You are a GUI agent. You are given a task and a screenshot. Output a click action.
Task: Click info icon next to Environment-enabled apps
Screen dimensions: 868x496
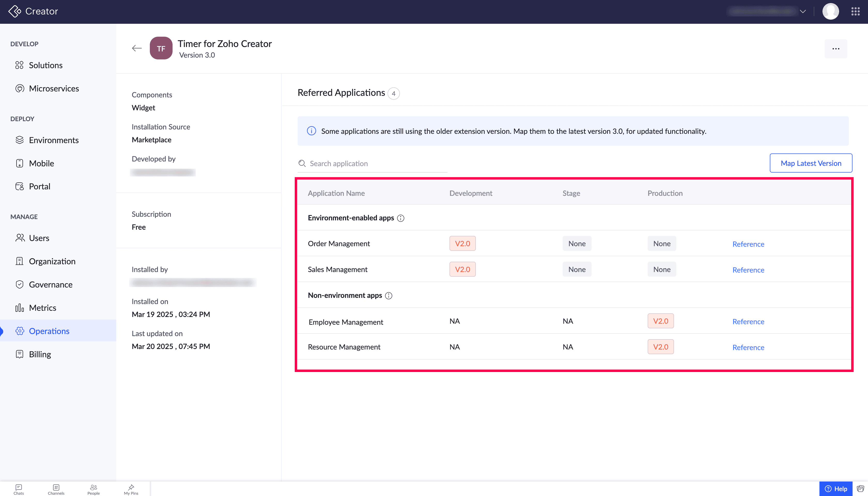click(x=401, y=218)
